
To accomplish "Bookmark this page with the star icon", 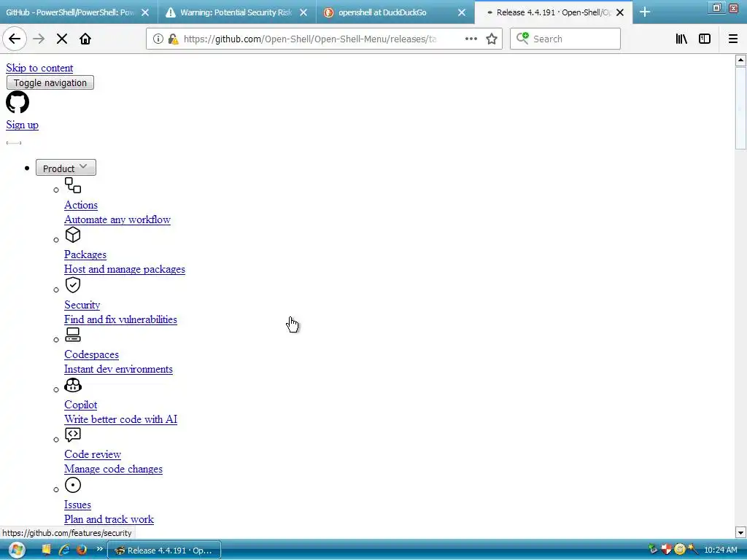I will 492,39.
